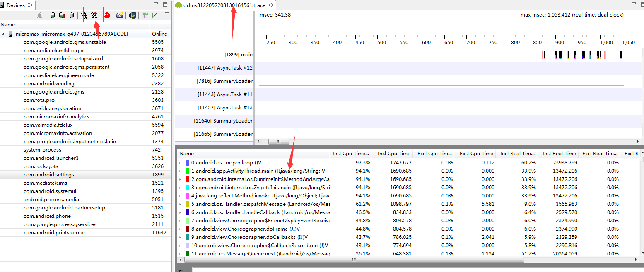
Task: Start OpenGL trace green arrow icon
Action: tap(154, 15)
